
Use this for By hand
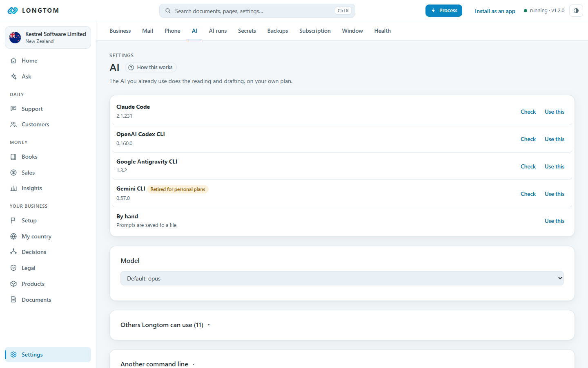[x=555, y=221]
